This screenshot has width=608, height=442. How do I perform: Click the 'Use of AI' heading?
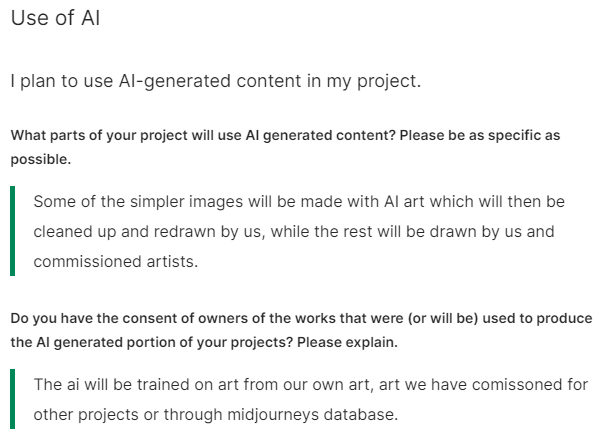(55, 20)
